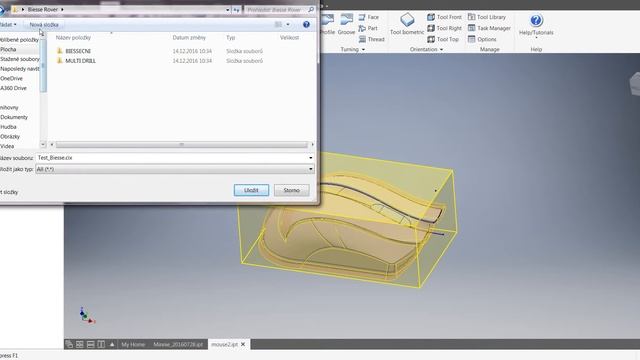Image resolution: width=640 pixels, height=360 pixels.
Task: Open CAM Options
Action: [x=482, y=39]
